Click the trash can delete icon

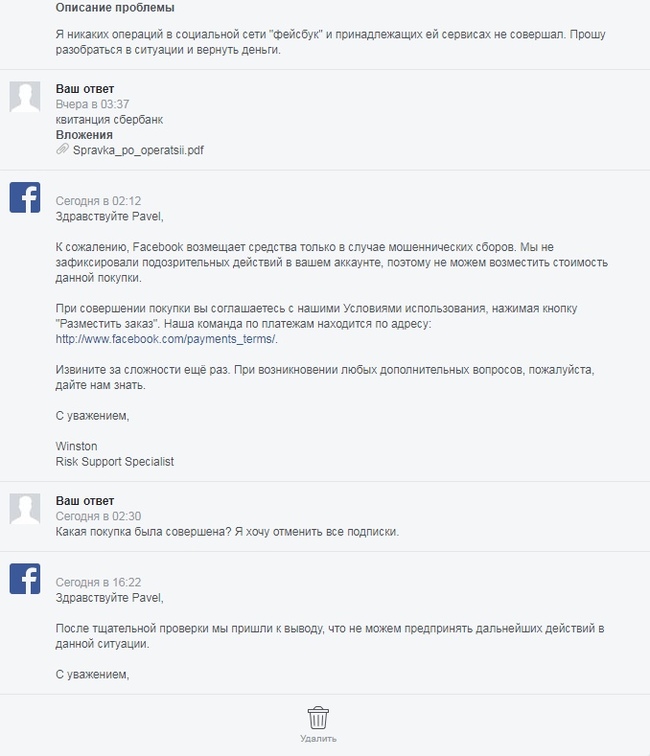(318, 717)
